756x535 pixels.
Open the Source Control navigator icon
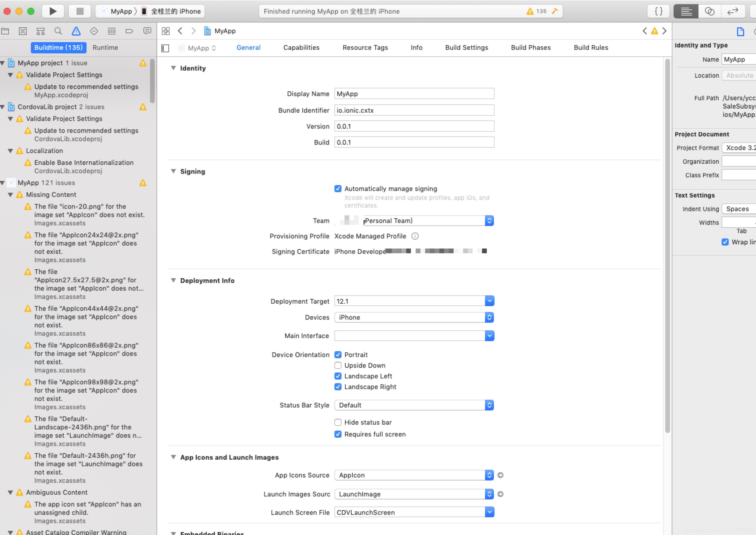(23, 31)
